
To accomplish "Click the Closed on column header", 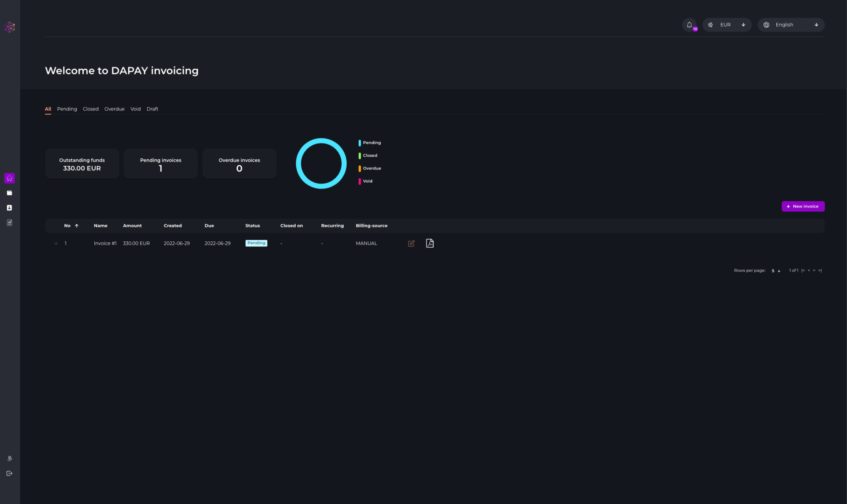I will click(292, 226).
